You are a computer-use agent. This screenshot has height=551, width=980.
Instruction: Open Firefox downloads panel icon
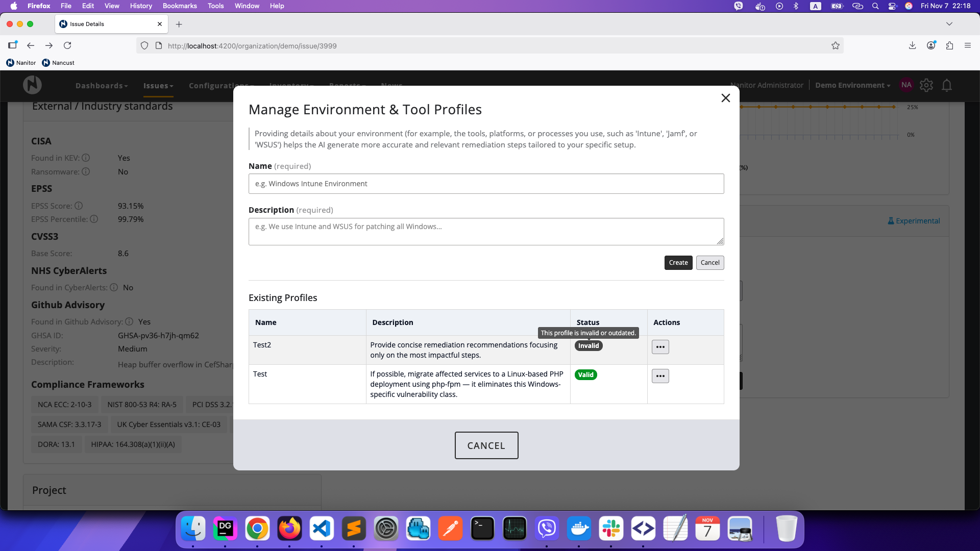[x=912, y=45]
